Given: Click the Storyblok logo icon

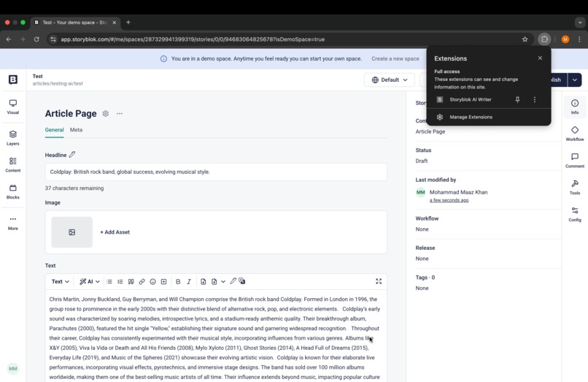Looking at the screenshot, I should (x=12, y=80).
